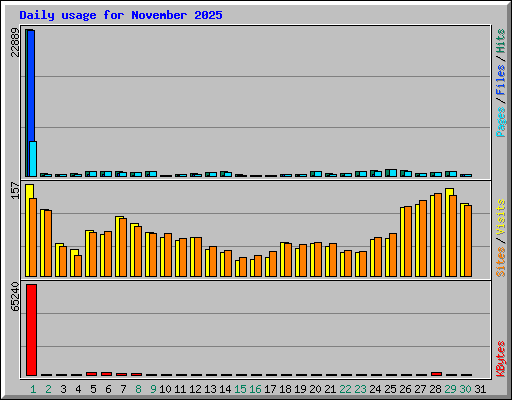The image size is (512, 400).
Task: Click day label 26 on the x-axis
Action: click(x=405, y=389)
